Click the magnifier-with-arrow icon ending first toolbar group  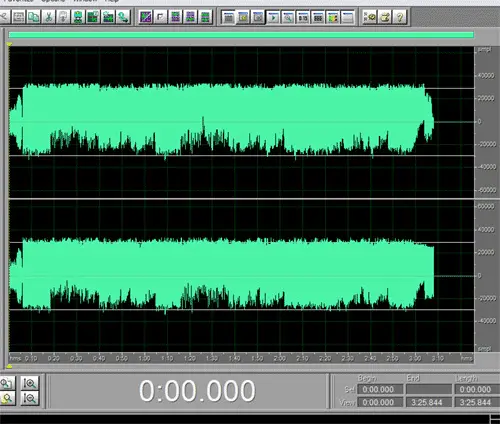(123, 17)
